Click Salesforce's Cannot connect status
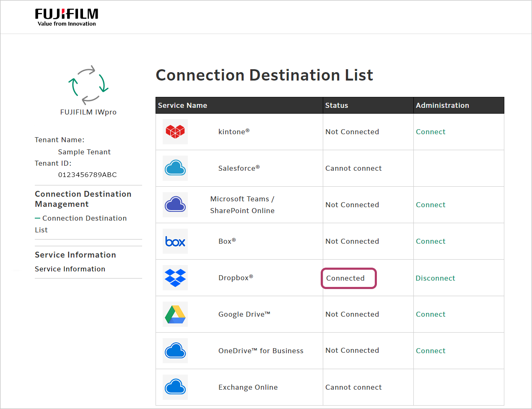The image size is (532, 409). coord(353,168)
